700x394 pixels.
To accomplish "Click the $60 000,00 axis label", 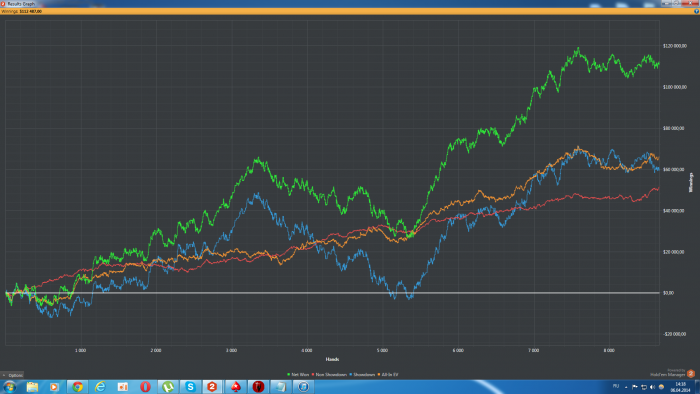I will (x=673, y=170).
